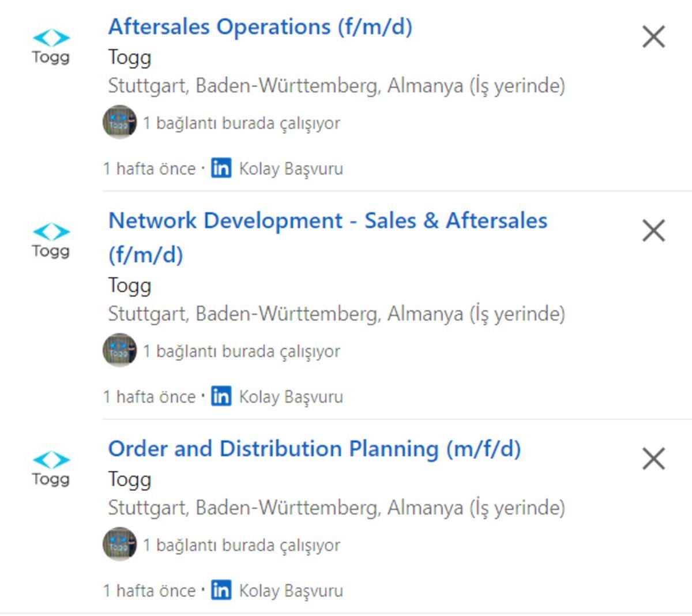Open the Order and Distribution Planning (m/f/d) listing
The height and width of the screenshot is (616, 692).
(x=317, y=449)
